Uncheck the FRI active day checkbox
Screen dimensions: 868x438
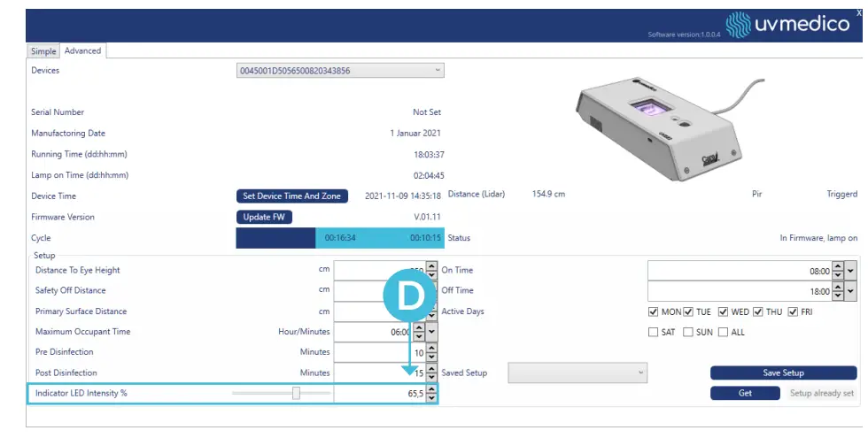[x=793, y=311]
